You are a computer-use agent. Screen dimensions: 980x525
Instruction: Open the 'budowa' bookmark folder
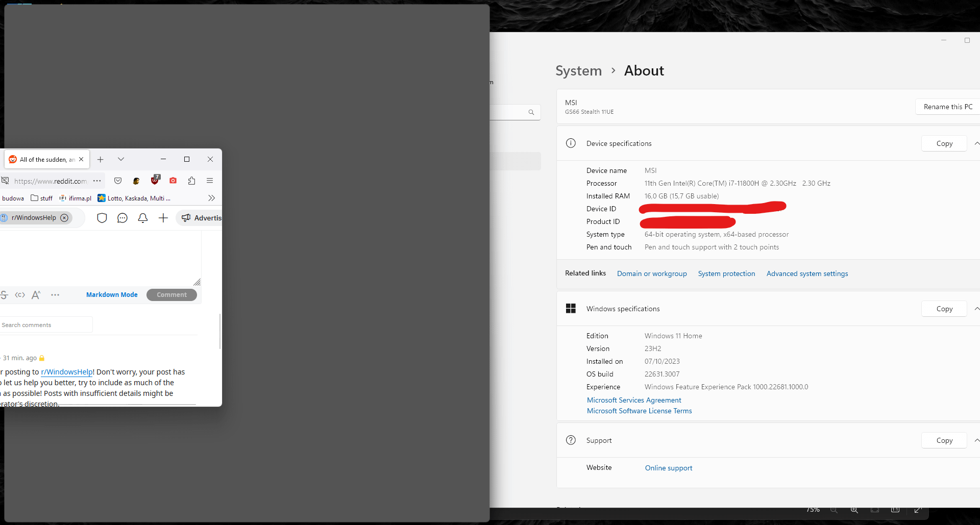13,198
